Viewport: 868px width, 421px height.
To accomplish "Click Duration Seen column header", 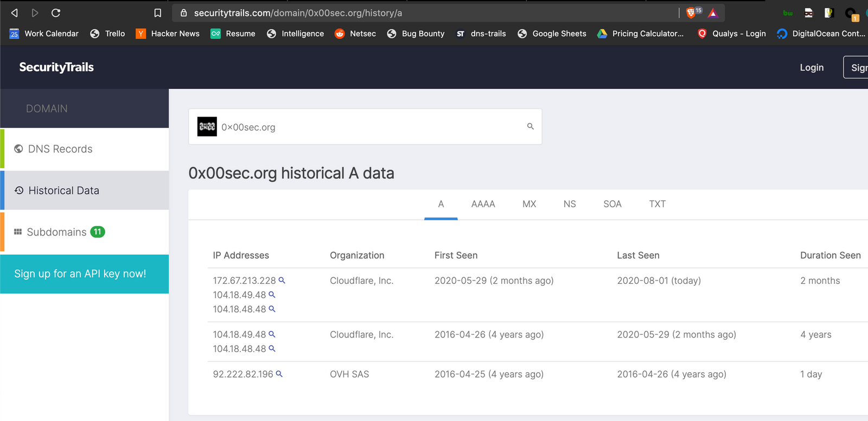I will click(831, 255).
